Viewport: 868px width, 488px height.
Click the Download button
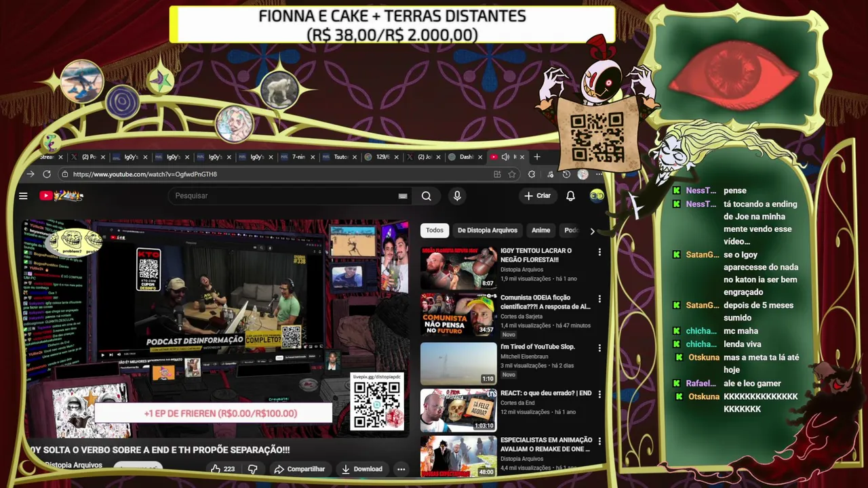(362, 469)
